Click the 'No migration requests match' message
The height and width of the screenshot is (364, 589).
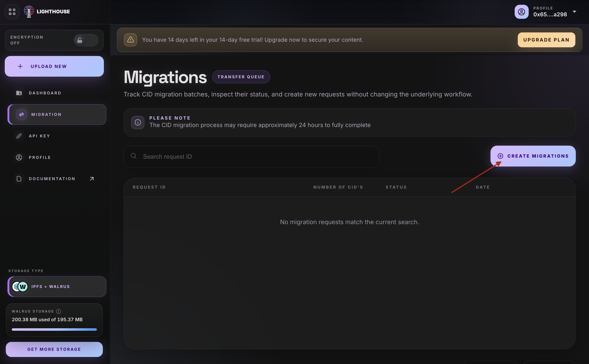(349, 222)
